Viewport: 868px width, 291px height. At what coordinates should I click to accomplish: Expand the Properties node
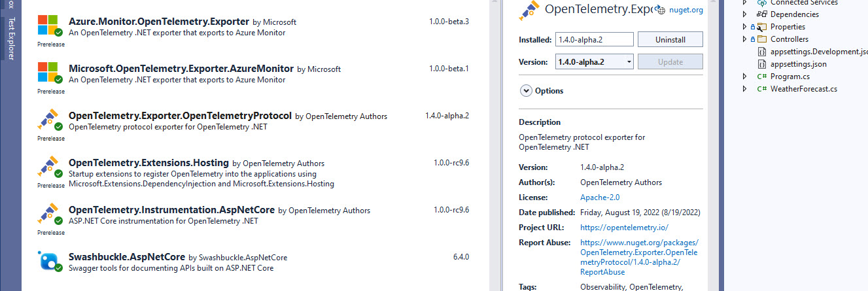point(745,27)
